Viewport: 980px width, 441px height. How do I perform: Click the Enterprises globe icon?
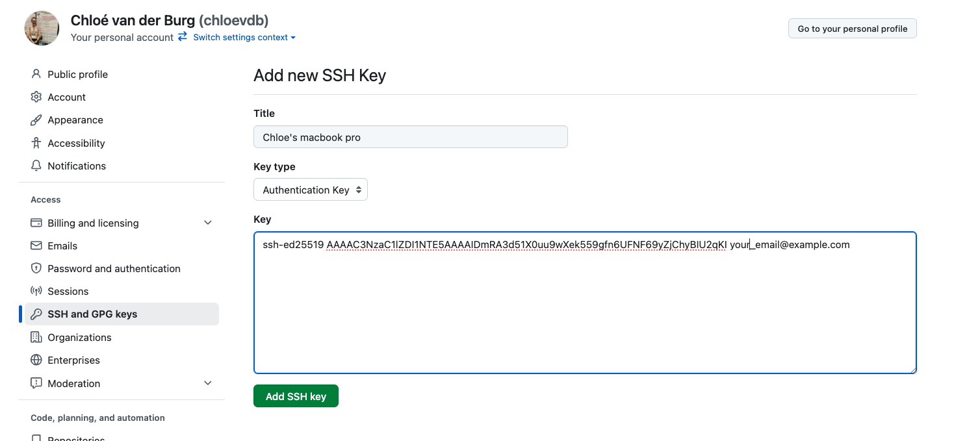(x=36, y=360)
